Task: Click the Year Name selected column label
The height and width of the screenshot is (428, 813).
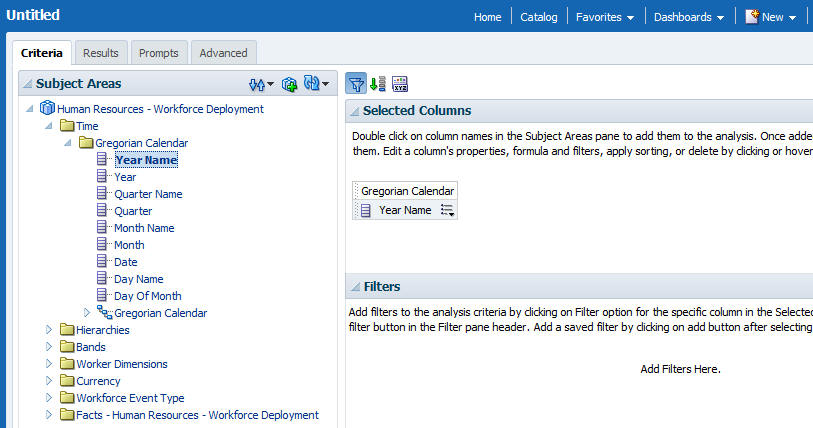Action: click(x=405, y=210)
